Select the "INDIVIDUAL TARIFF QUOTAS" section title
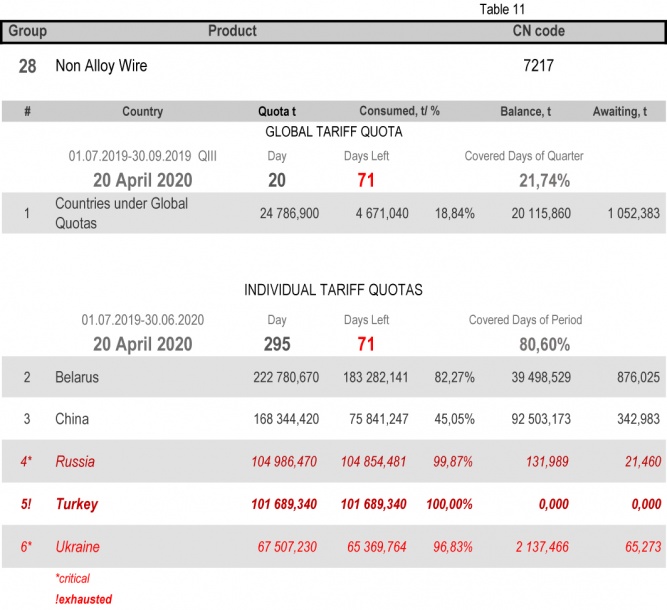667x610 pixels. coord(333,290)
